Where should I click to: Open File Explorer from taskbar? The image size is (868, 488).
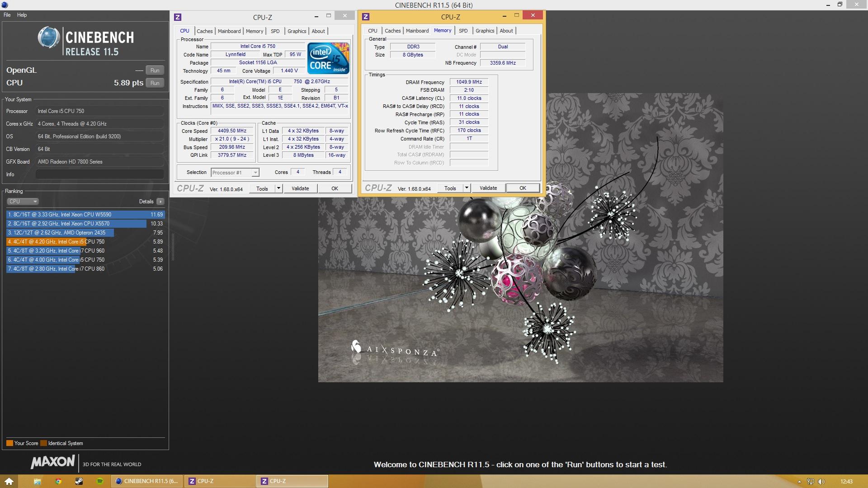point(38,481)
